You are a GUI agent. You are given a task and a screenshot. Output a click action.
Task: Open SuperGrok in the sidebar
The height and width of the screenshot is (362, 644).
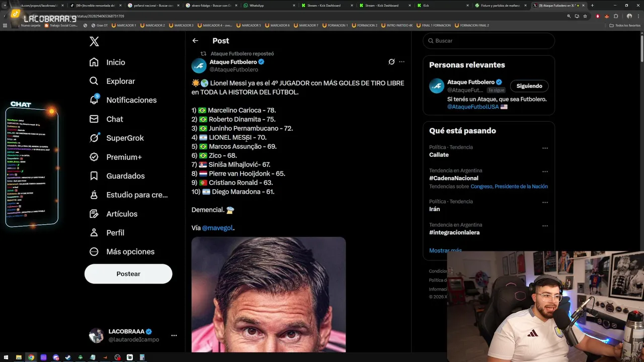coord(116,138)
